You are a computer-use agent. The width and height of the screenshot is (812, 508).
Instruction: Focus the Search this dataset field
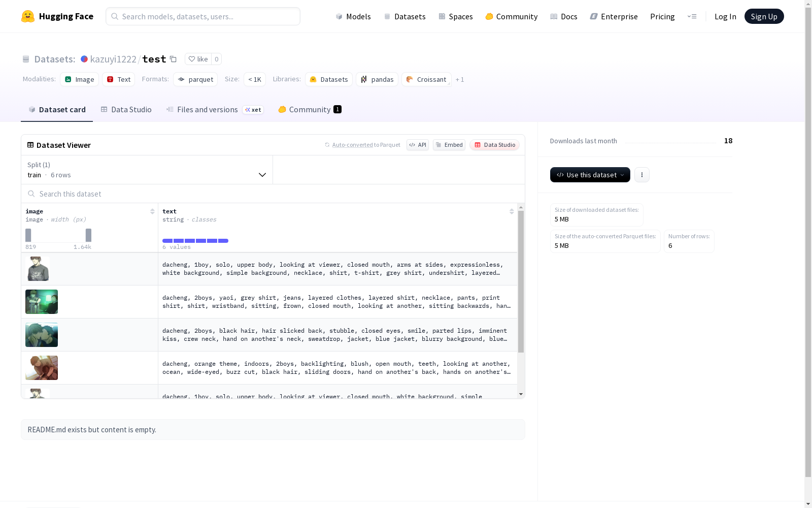point(273,194)
